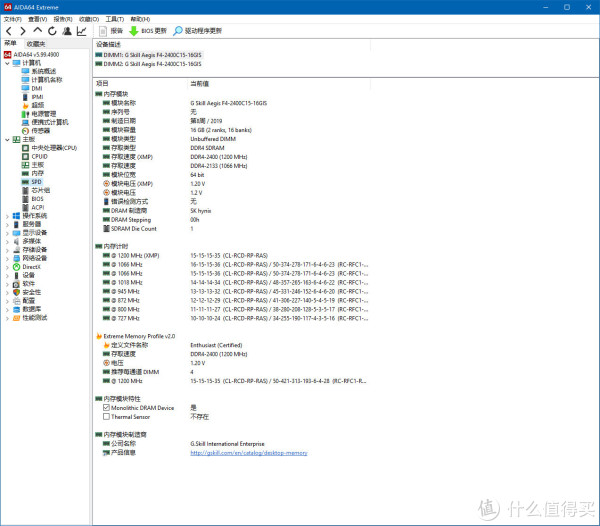Image resolution: width=600 pixels, height=526 pixels.
Task: Open the 文件(F) menu
Action: click(x=13, y=19)
